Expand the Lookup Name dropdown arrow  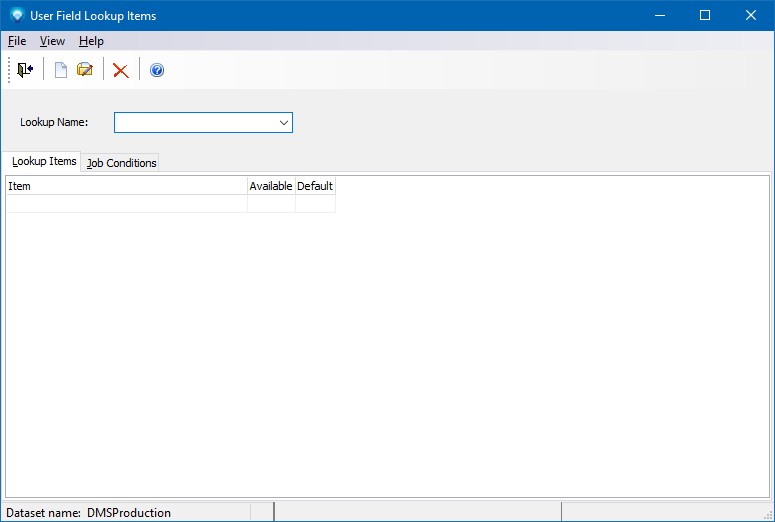(284, 123)
